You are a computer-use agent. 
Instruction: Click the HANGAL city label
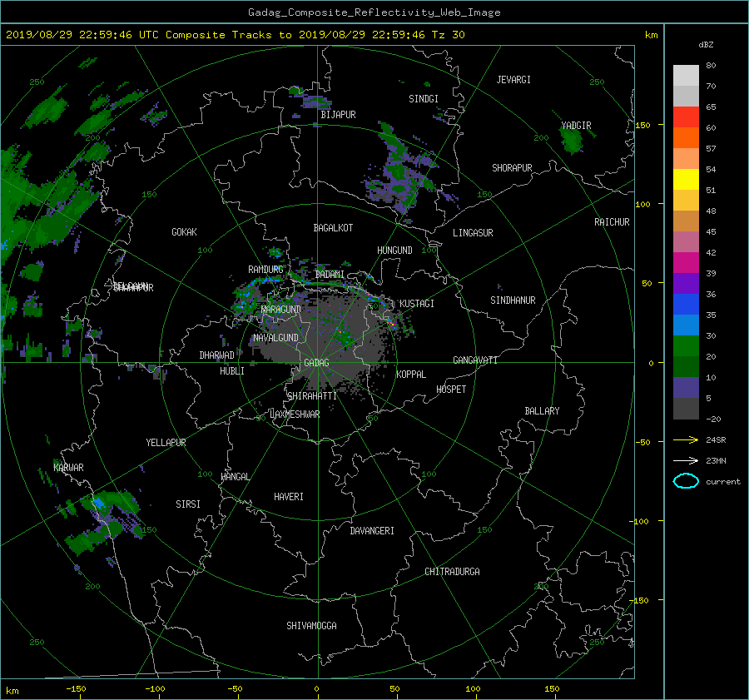[x=235, y=477]
